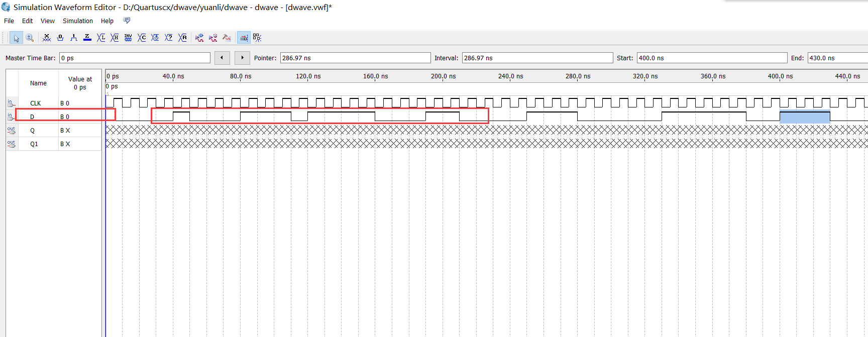
Task: Open Count Value (C) tool
Action: [142, 38]
